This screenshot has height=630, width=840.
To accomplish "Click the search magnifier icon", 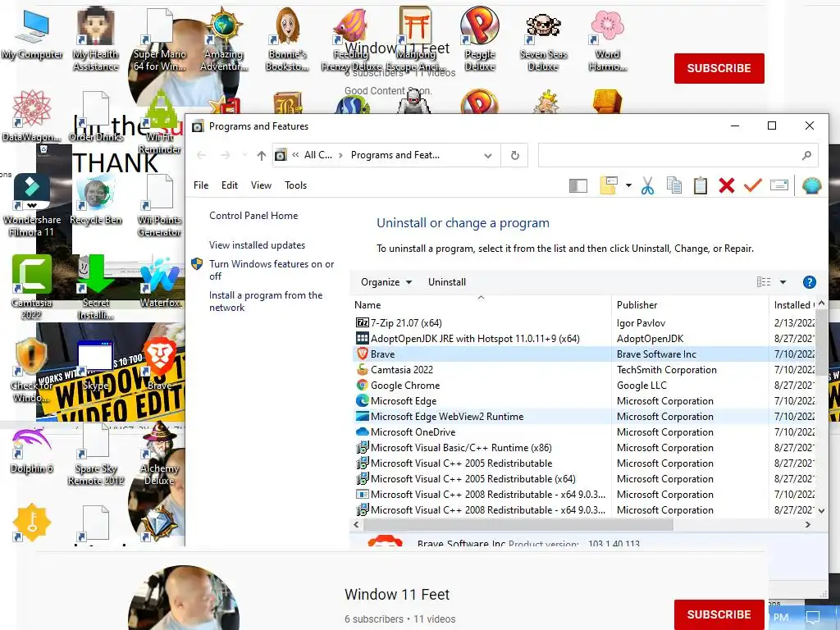I will coord(806,155).
